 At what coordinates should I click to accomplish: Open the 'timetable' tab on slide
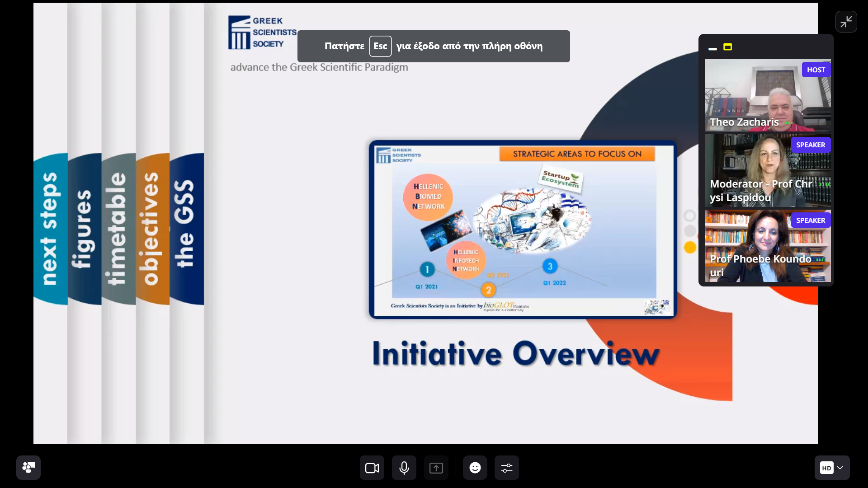pyautogui.click(x=118, y=228)
